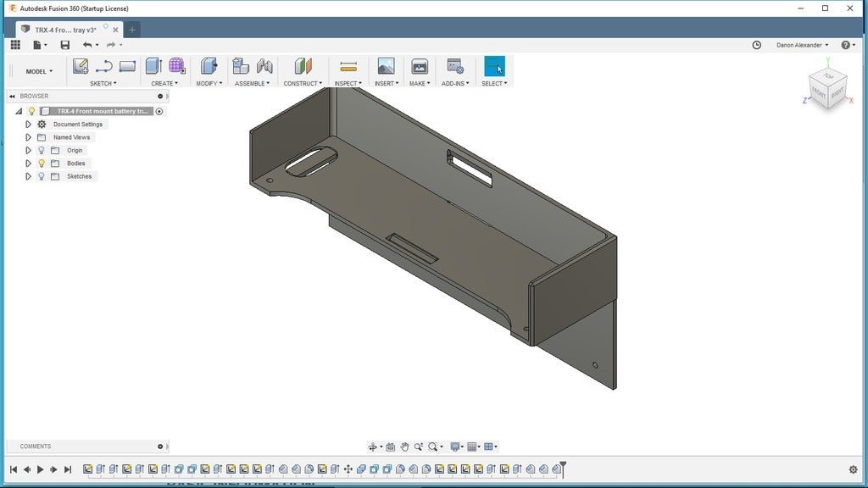Image resolution: width=868 pixels, height=488 pixels.
Task: Open the CREATE menu
Action: pyautogui.click(x=164, y=84)
